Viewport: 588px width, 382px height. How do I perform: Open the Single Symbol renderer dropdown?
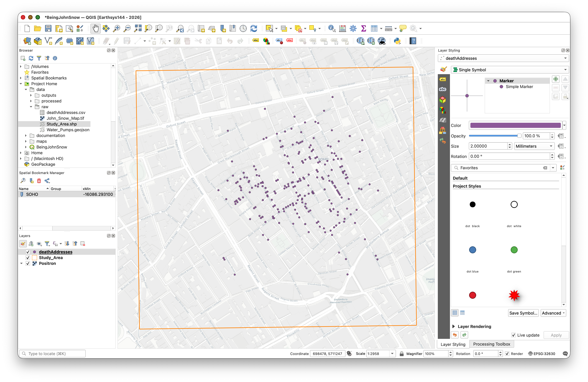tap(510, 70)
